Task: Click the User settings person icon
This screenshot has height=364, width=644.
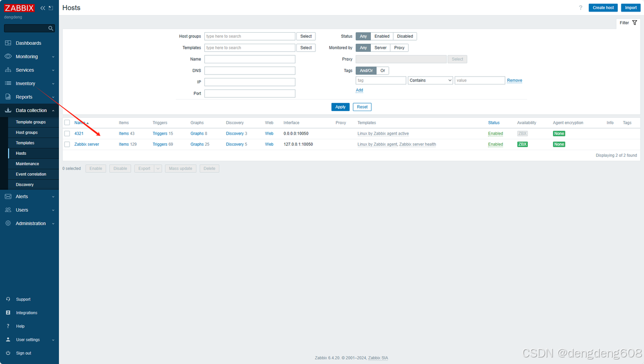Action: click(x=8, y=340)
